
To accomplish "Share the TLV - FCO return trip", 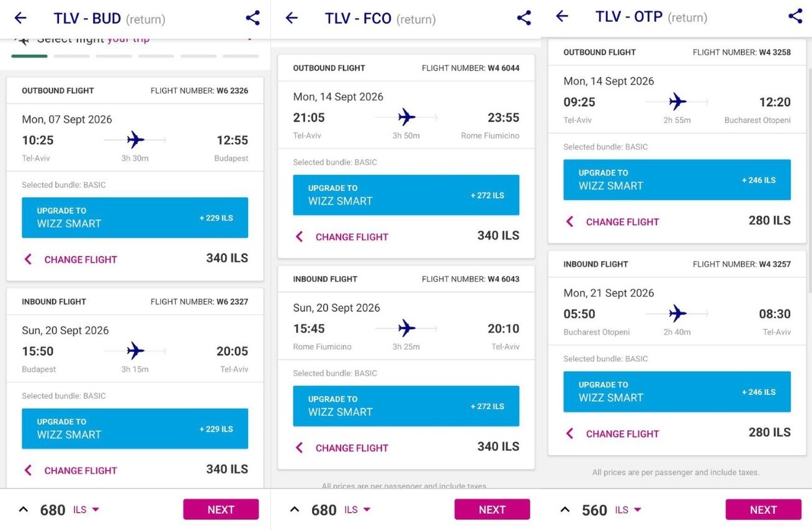I will [524, 17].
